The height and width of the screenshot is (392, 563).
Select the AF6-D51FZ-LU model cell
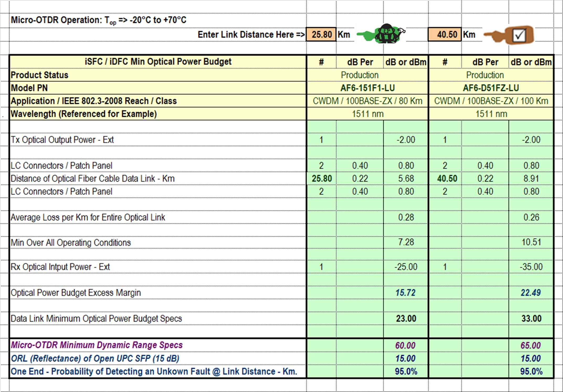(x=491, y=88)
